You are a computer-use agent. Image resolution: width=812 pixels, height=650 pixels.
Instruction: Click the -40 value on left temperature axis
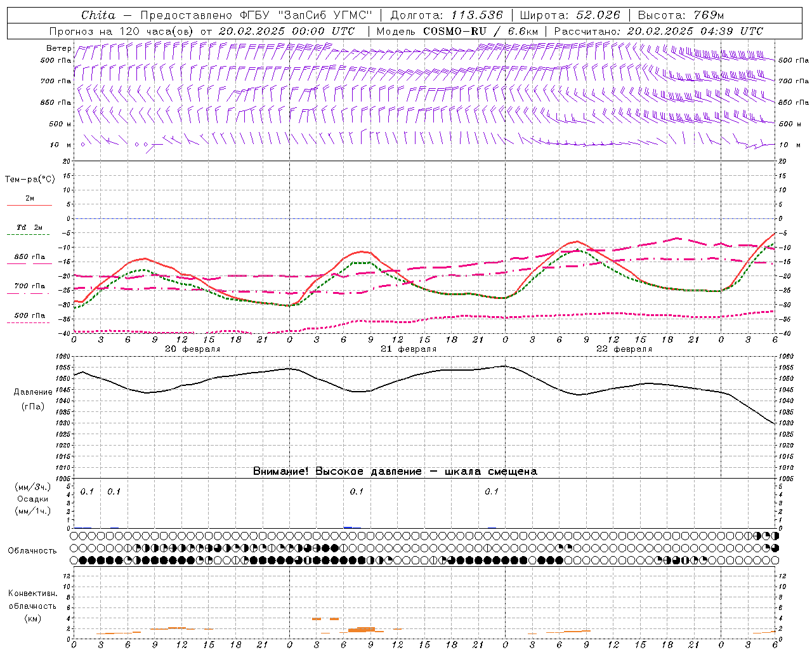pyautogui.click(x=65, y=333)
